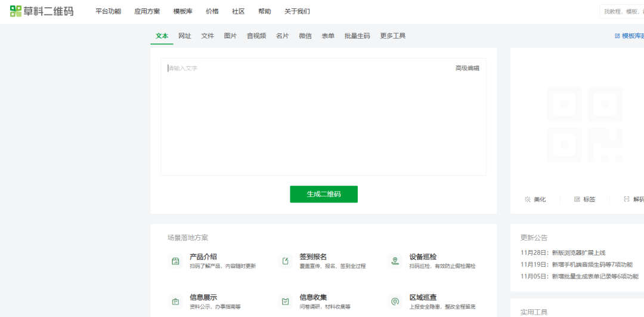Screen dimensions: 644x317
Task: Click the 实用工具 heading
Action: (534, 312)
